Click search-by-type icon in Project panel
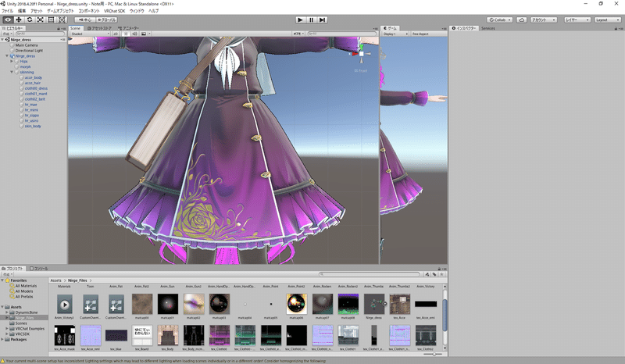 427,274
